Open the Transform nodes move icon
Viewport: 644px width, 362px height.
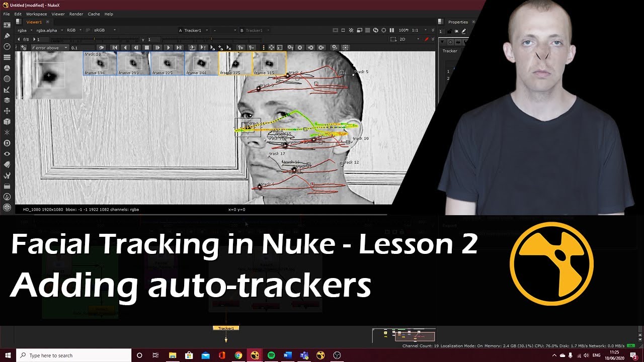tap(7, 111)
